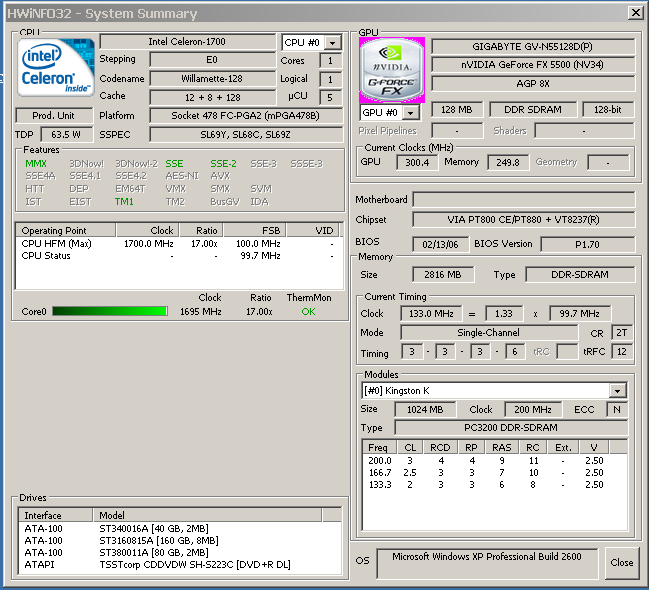Click the VID column header
Image resolution: width=649 pixels, height=590 pixels.
point(313,230)
